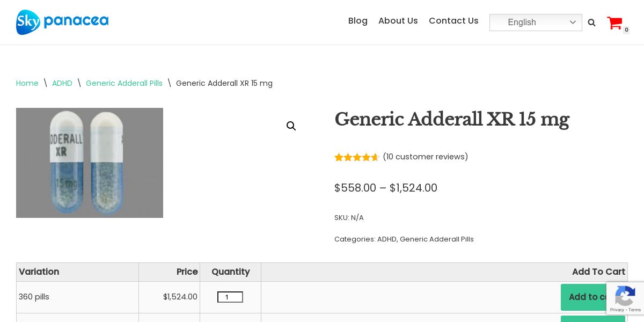Open the search magnifier in header
Screen dimensions: 644x322
coord(591,23)
